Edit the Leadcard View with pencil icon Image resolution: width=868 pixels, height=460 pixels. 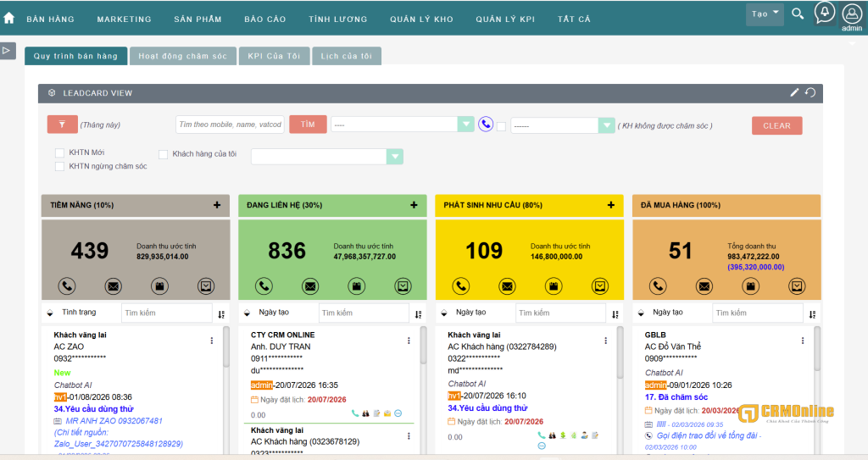click(794, 92)
